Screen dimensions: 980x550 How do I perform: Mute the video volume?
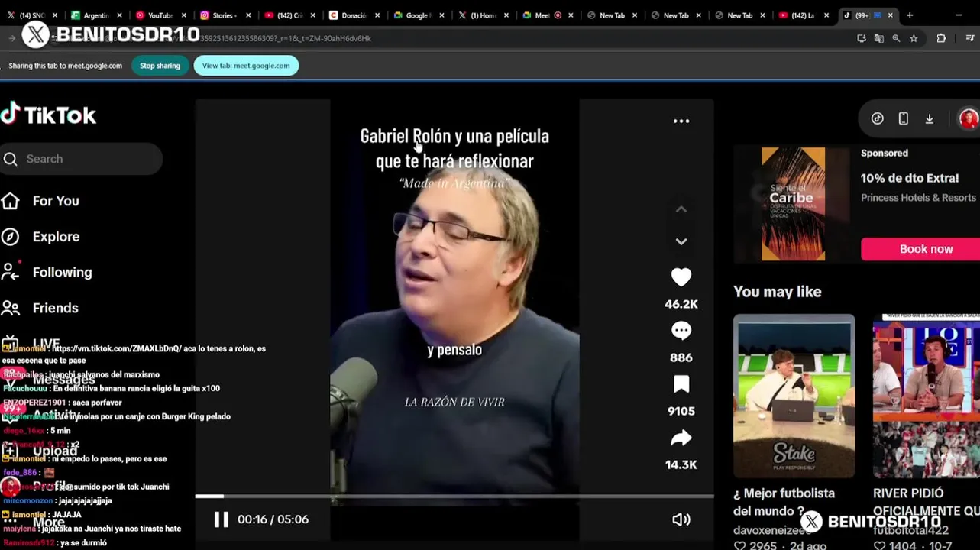pyautogui.click(x=681, y=519)
